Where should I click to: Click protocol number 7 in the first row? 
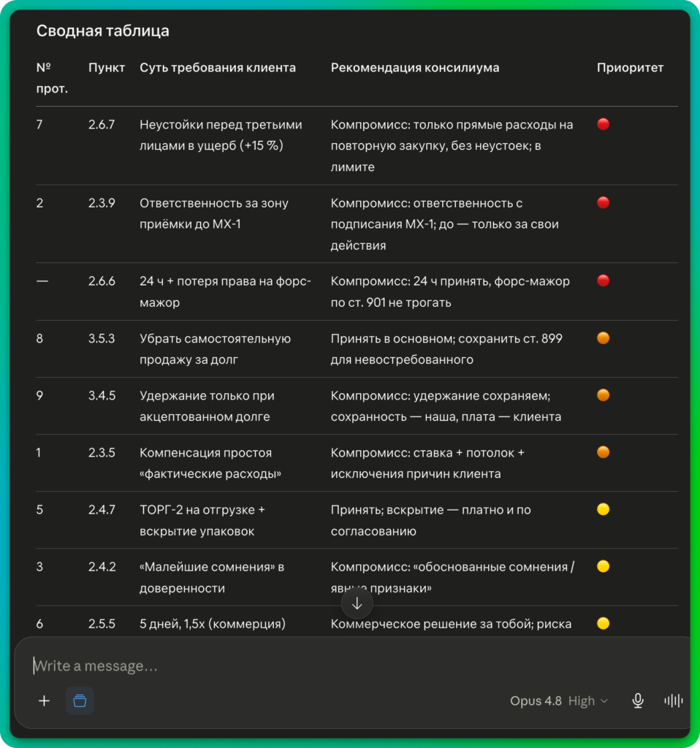click(x=39, y=125)
